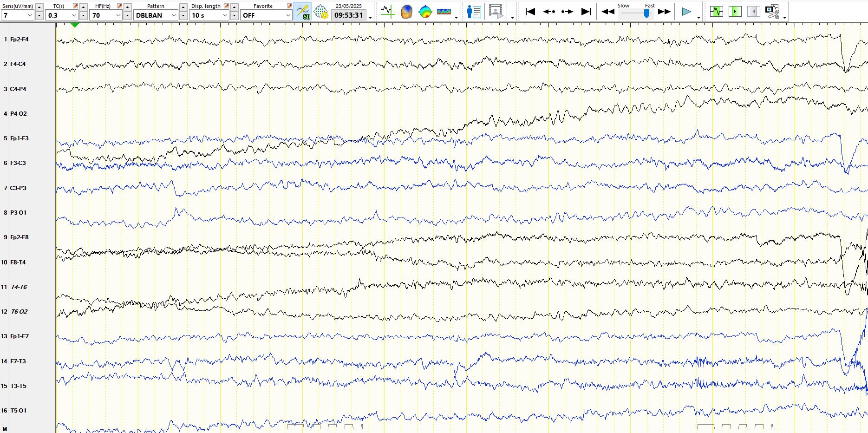This screenshot has width=868, height=433.
Task: Click the waveform cursor measurement icon
Action: [x=388, y=12]
